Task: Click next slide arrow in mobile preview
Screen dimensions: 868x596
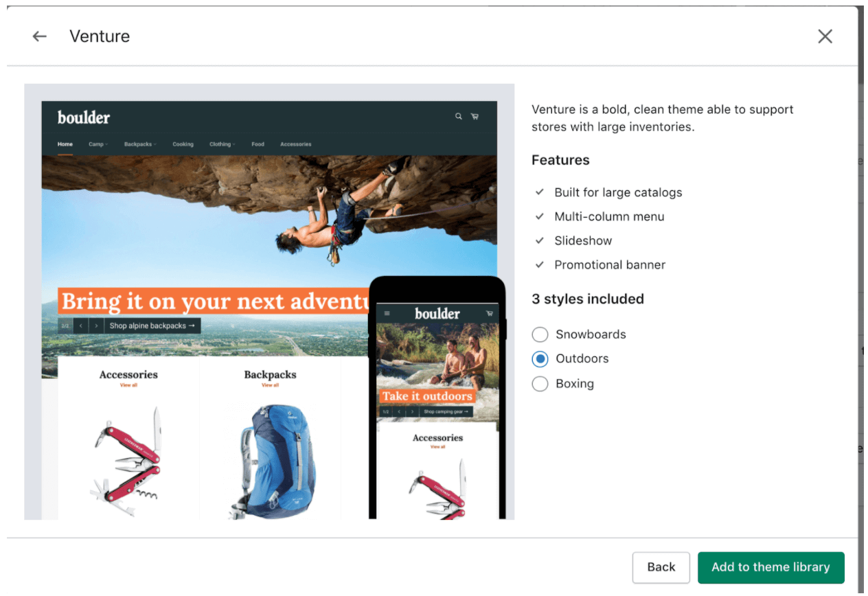Action: [x=412, y=411]
